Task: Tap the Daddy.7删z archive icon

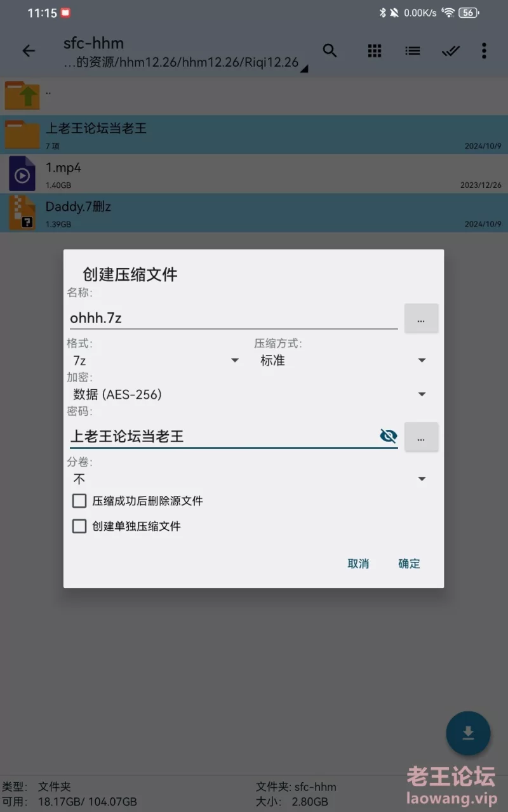Action: pyautogui.click(x=22, y=213)
